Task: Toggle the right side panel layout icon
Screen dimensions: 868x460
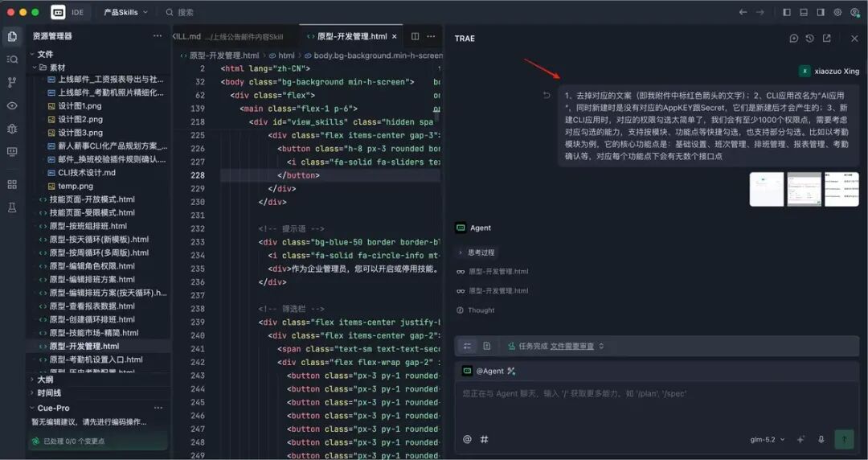Action: pyautogui.click(x=821, y=12)
